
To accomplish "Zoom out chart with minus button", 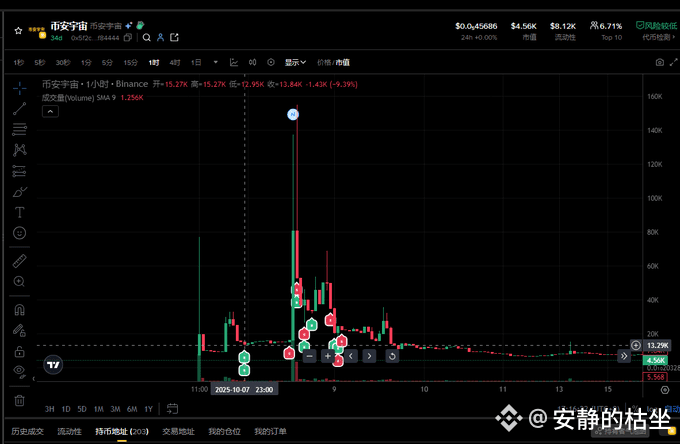I will pyautogui.click(x=309, y=356).
